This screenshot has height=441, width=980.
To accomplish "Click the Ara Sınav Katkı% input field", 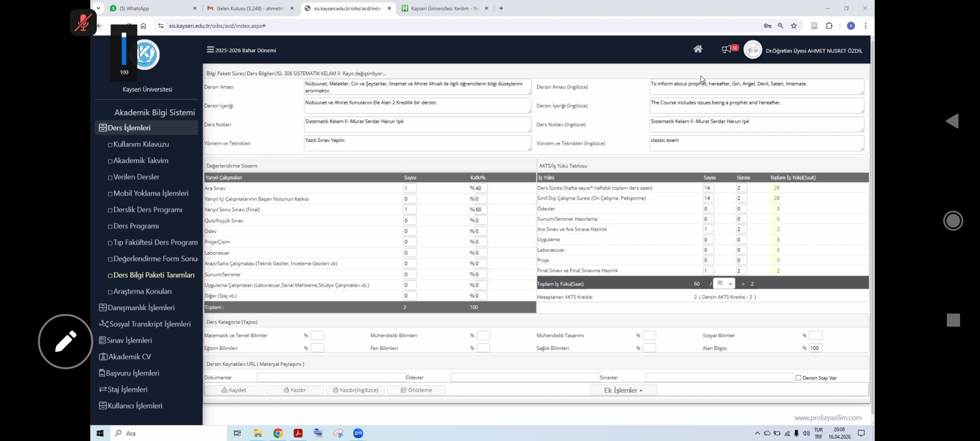I will coord(480,188).
